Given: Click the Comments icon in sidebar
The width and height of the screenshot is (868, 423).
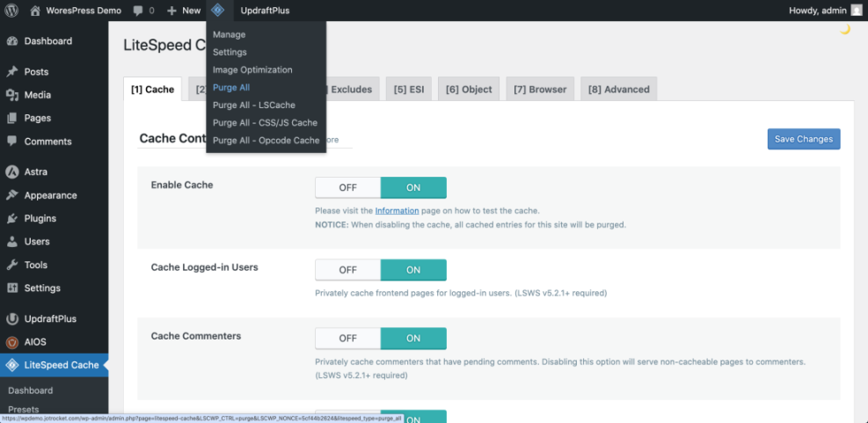Looking at the screenshot, I should click(12, 142).
